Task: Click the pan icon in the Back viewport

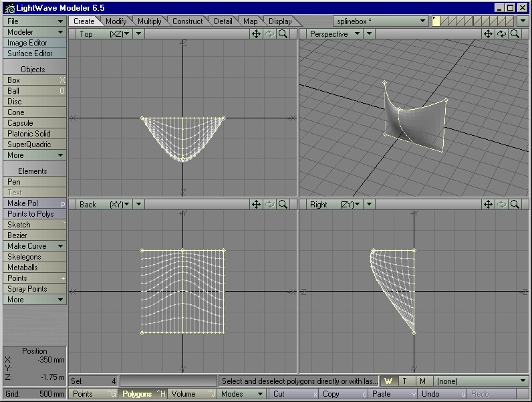Action: (257, 204)
